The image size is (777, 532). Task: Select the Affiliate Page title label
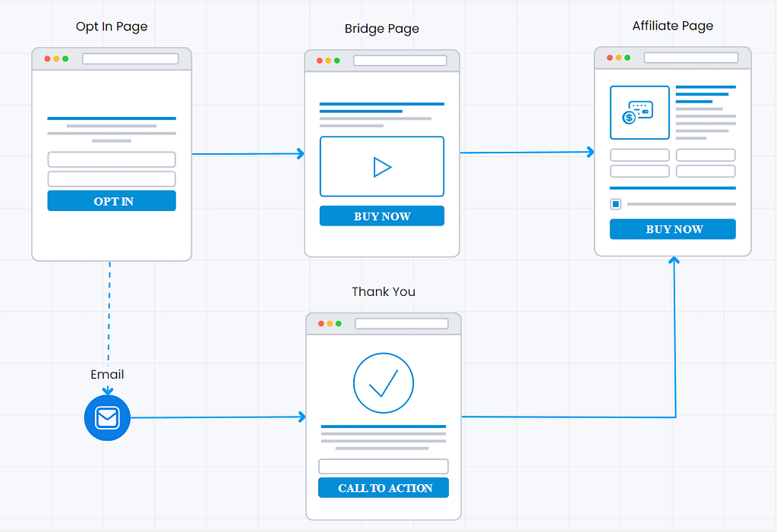point(672,26)
